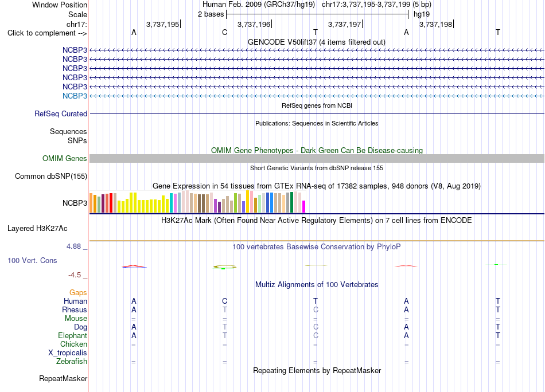Click the chr17: ruler label
The width and height of the screenshot is (545, 392).
click(x=76, y=24)
